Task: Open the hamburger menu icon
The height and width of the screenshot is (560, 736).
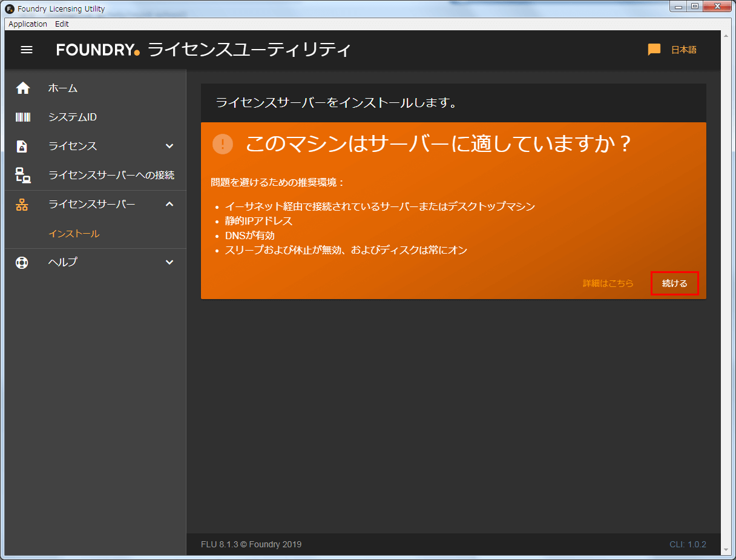Action: pos(27,50)
